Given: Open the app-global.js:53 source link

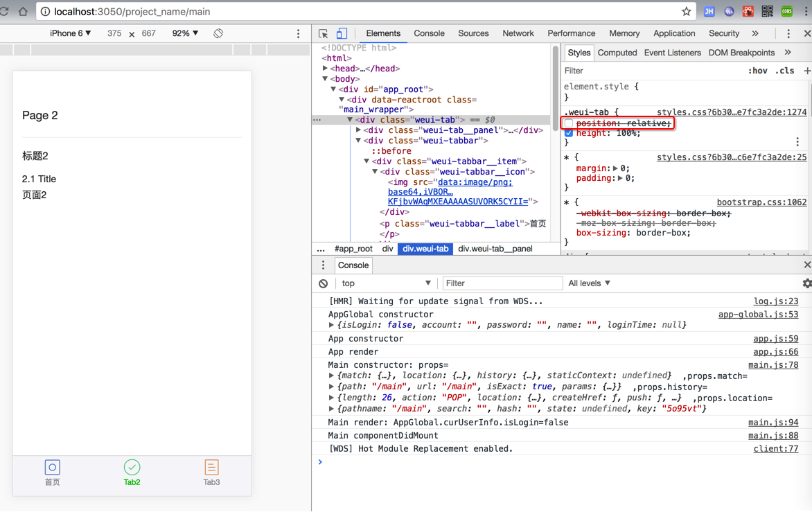Looking at the screenshot, I should point(758,315).
